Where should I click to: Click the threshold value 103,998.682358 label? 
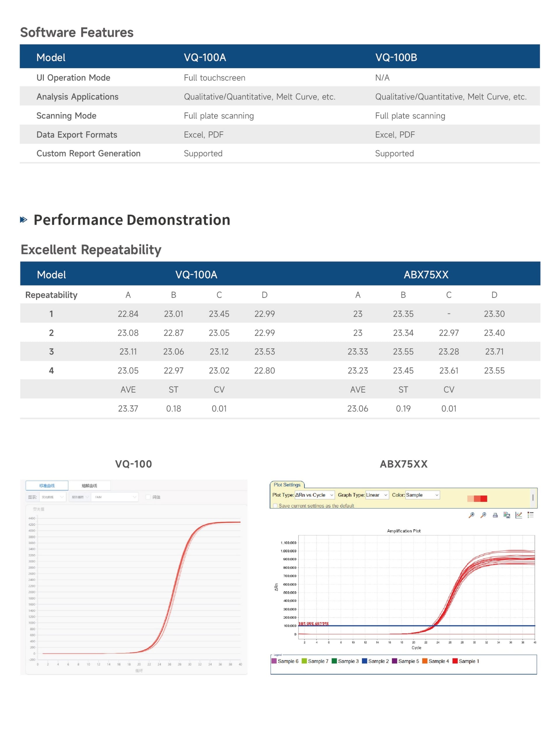(x=313, y=624)
